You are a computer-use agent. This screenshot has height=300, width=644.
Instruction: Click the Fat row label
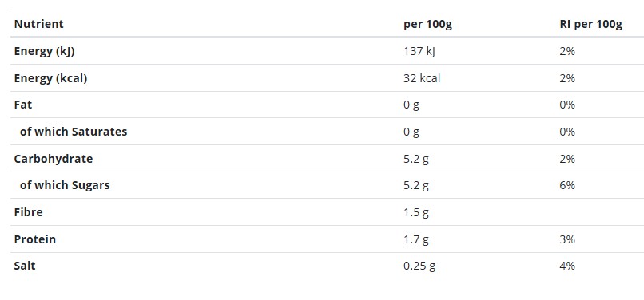(x=23, y=105)
